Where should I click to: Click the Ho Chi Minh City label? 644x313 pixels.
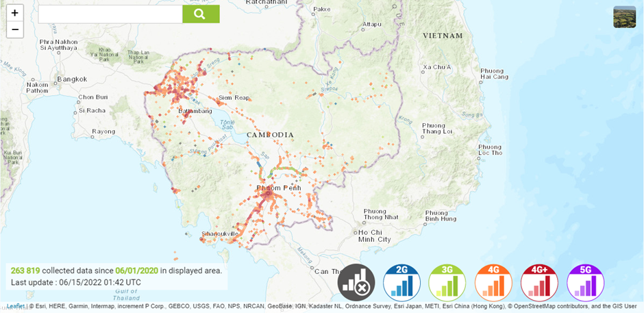[x=375, y=236]
